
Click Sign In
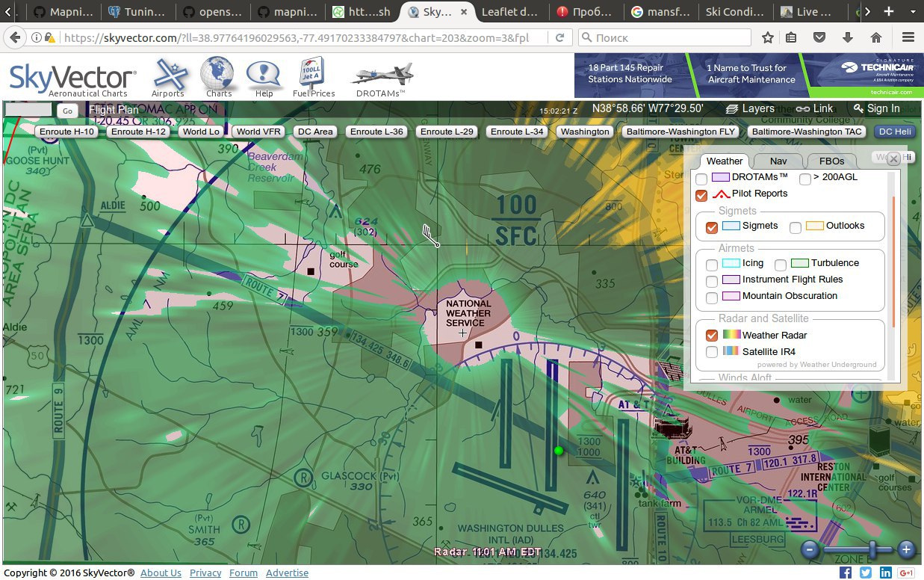tap(876, 108)
